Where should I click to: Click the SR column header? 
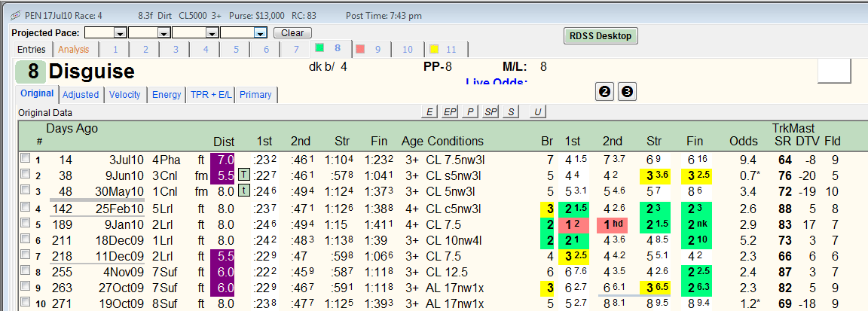point(781,141)
